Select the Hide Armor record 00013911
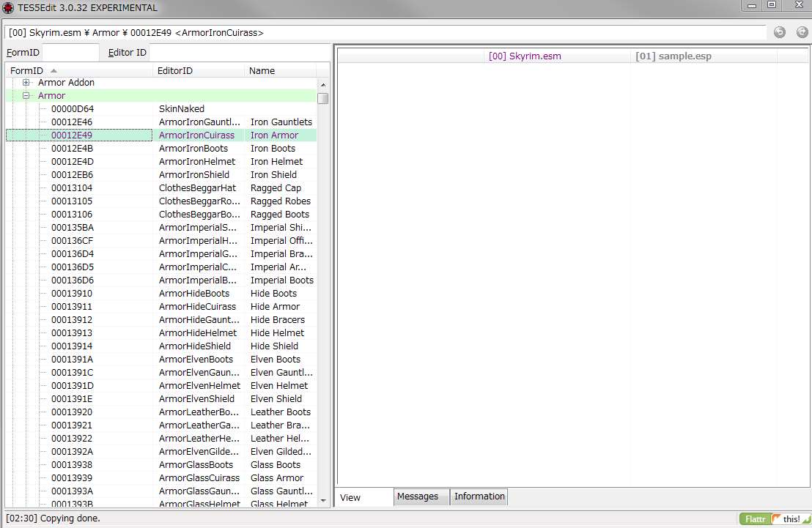The image size is (812, 528). [x=161, y=307]
